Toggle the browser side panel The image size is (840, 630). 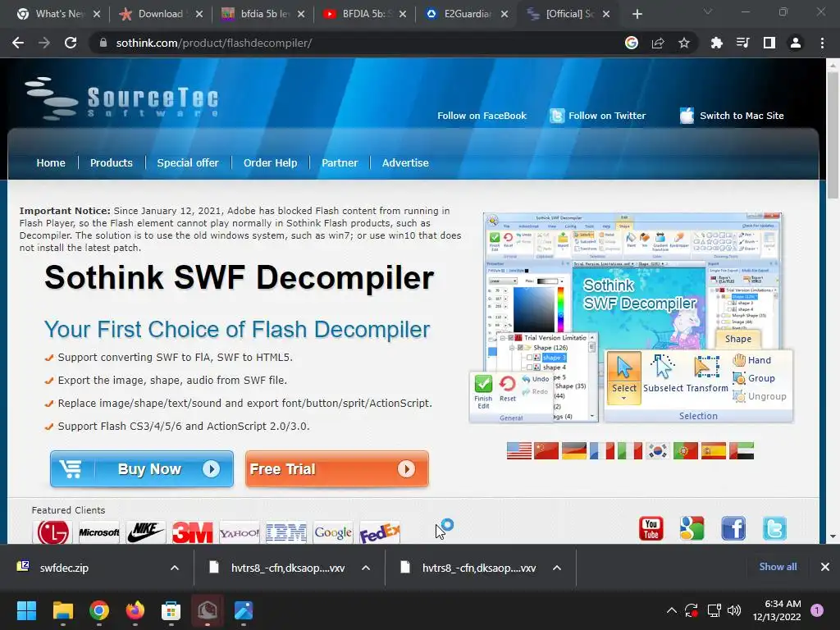point(769,43)
